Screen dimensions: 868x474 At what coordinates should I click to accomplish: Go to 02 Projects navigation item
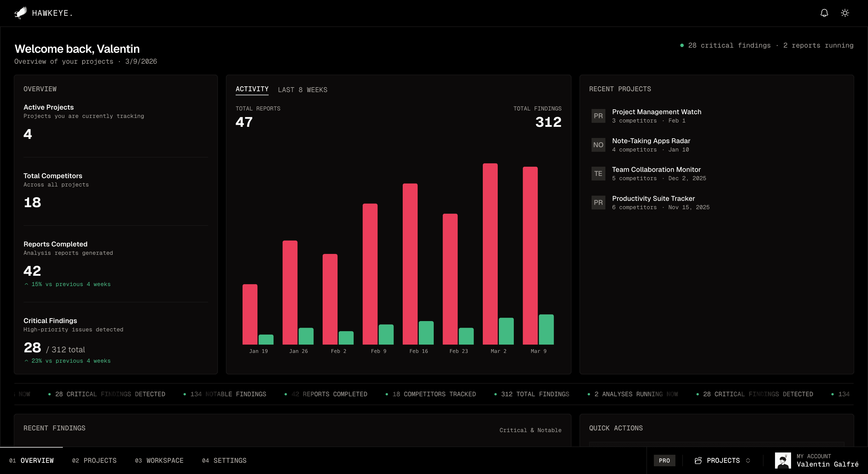(x=94, y=461)
